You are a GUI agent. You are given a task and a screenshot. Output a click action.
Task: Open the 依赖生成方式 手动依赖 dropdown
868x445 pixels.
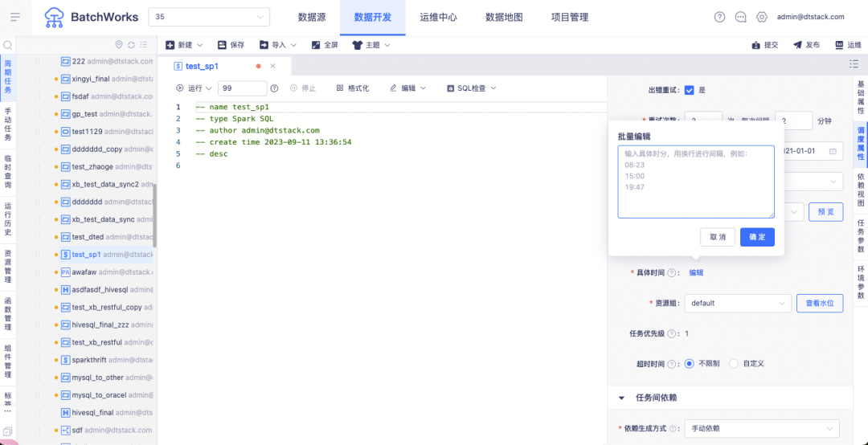762,428
